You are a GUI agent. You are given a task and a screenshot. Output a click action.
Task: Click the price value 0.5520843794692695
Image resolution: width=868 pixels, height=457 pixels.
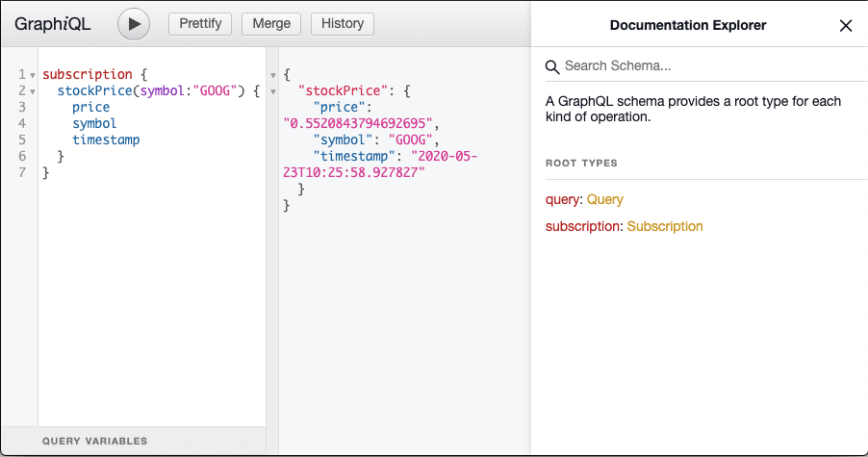tap(358, 123)
